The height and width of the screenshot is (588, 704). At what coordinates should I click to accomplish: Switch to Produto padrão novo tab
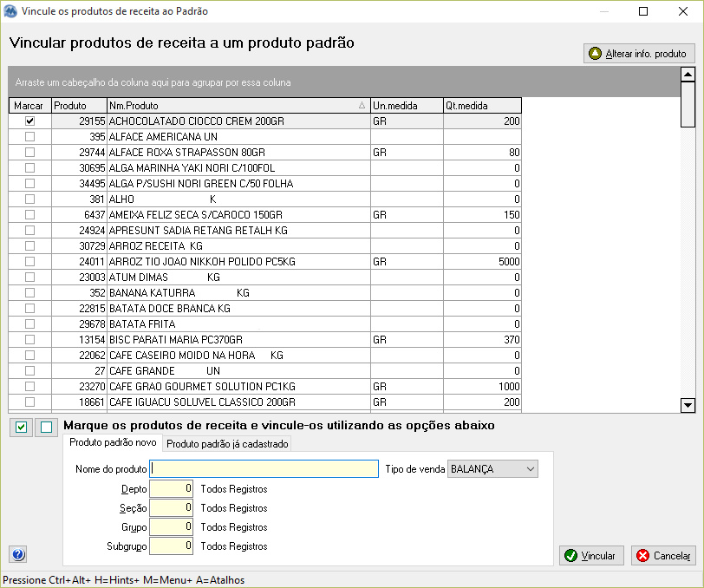113,442
